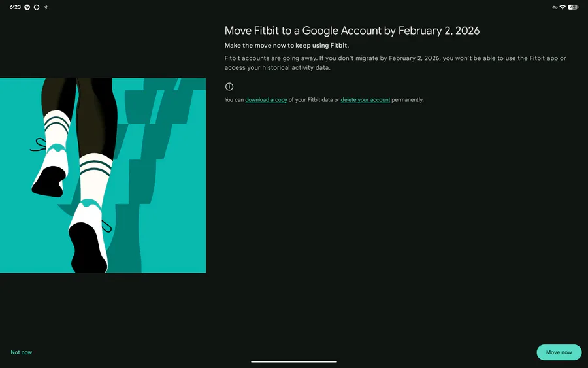Image resolution: width=588 pixels, height=368 pixels.
Task: Tap "Make the move now" subtitle text
Action: (x=286, y=46)
